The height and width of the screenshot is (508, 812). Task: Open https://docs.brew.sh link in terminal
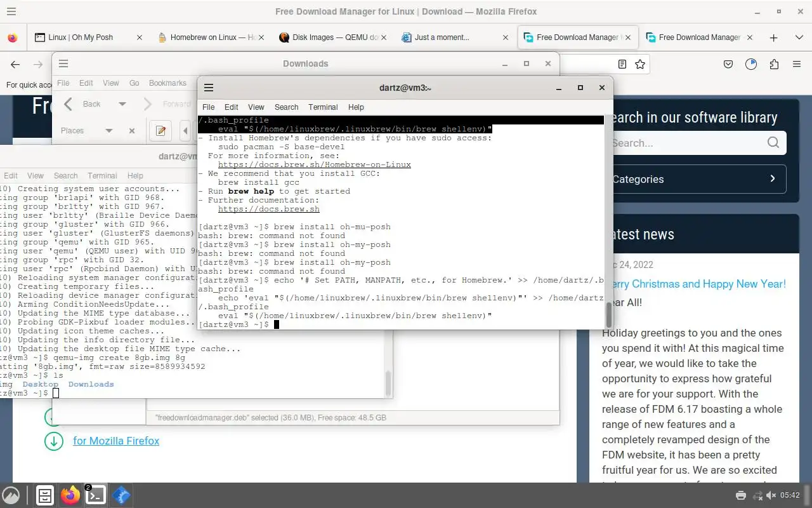coord(269,209)
